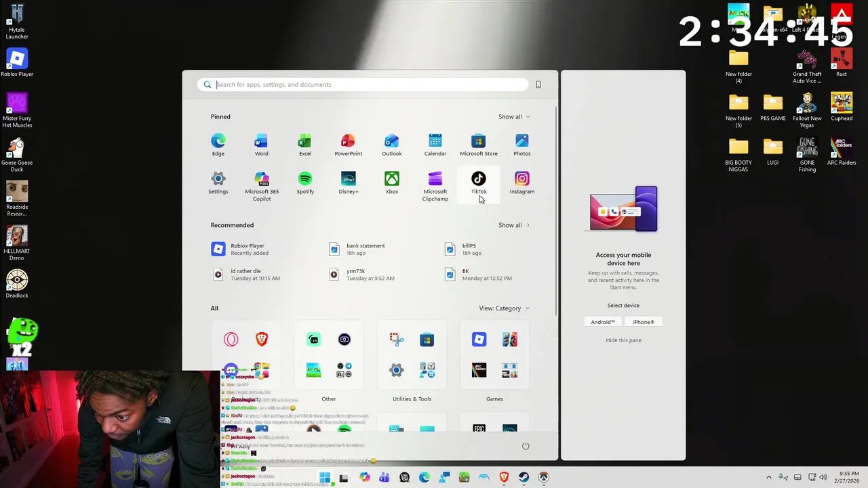Open Xbox pinned app

coord(391,183)
